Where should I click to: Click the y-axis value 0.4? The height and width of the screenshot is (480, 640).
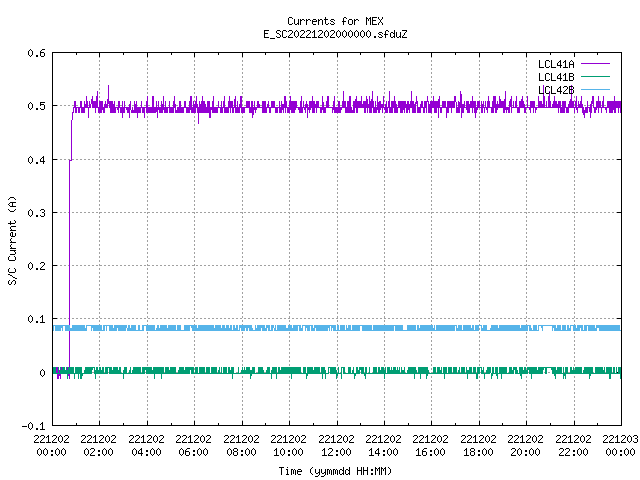coord(36,160)
